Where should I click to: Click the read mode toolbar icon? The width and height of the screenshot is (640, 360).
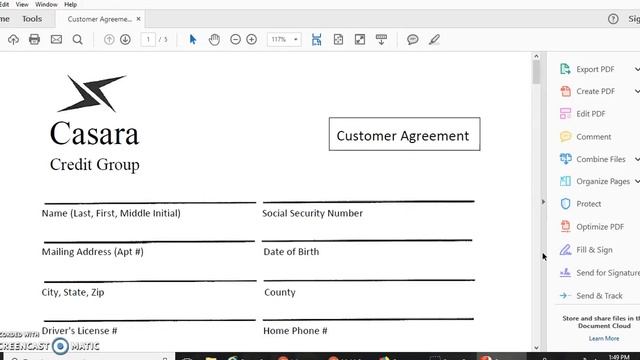(381, 40)
